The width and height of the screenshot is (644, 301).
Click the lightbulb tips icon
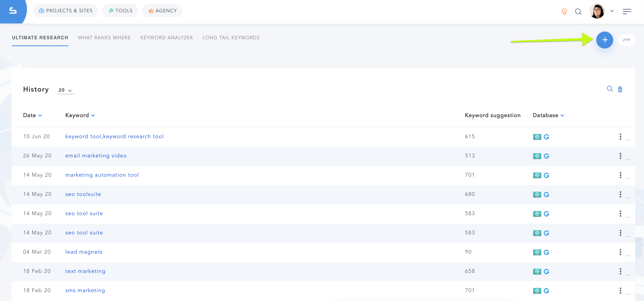click(x=564, y=12)
